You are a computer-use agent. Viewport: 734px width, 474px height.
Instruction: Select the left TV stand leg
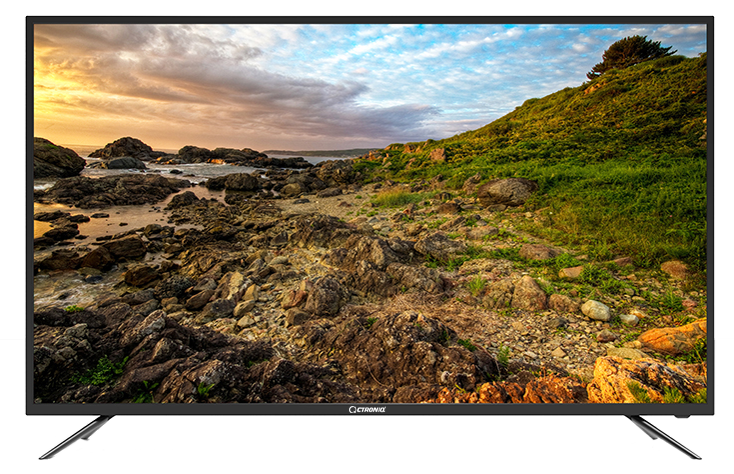[x=76, y=437]
